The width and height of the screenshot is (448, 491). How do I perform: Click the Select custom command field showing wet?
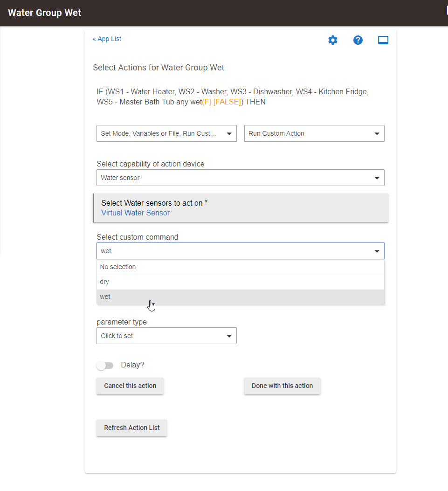coord(241,251)
